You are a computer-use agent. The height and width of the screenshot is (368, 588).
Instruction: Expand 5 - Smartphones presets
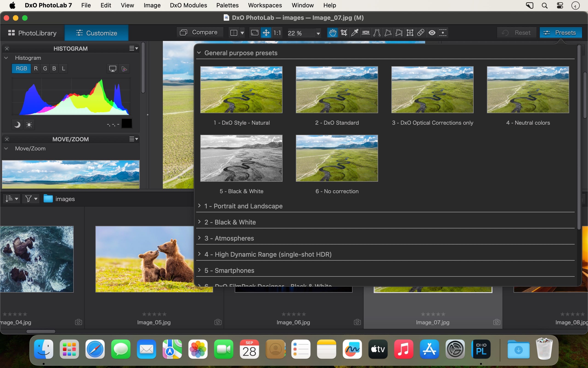click(x=199, y=270)
